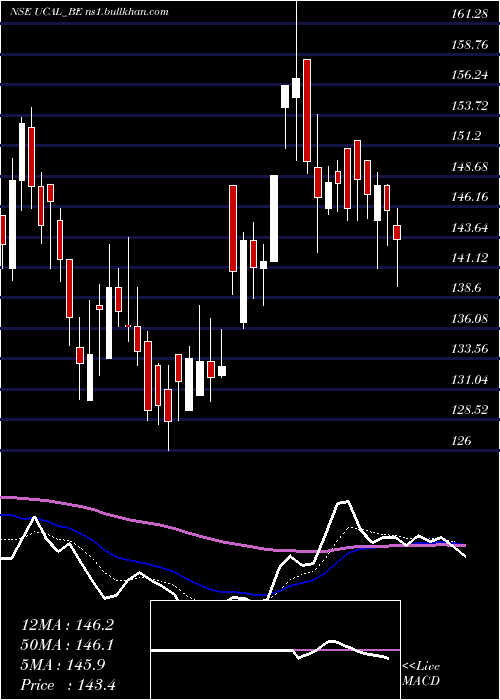Click the Price : 143.4 reading
The height and width of the screenshot is (700, 500).
pyautogui.click(x=68, y=685)
